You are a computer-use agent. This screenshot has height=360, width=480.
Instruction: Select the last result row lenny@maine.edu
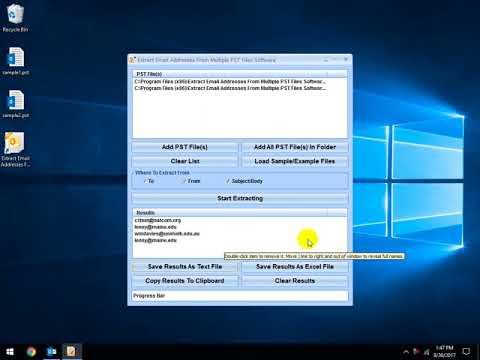click(155, 240)
